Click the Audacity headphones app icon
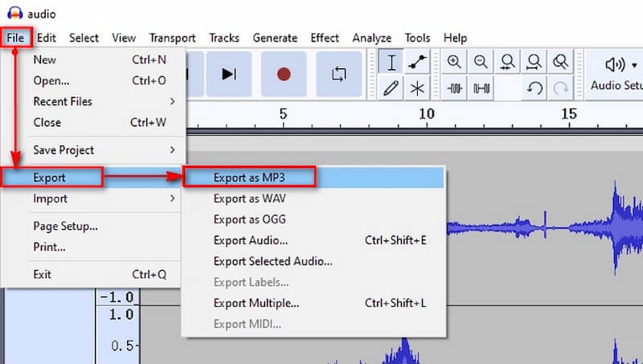643x364 pixels. pos(14,13)
